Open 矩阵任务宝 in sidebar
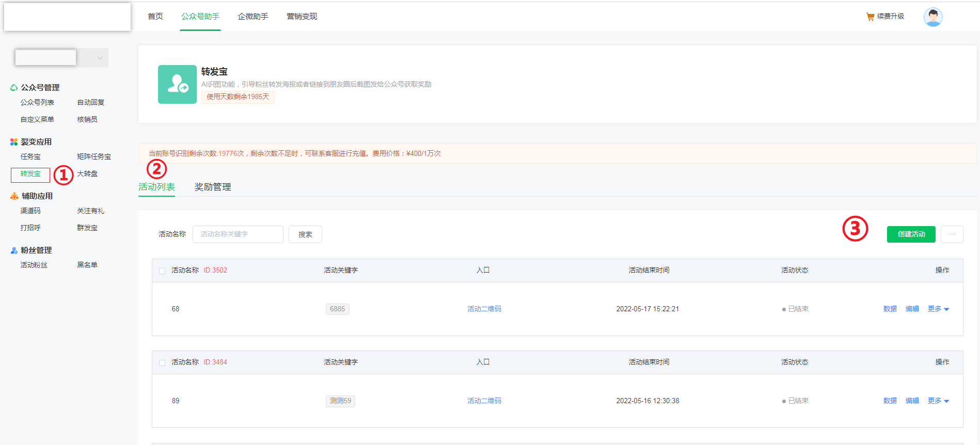 [94, 156]
